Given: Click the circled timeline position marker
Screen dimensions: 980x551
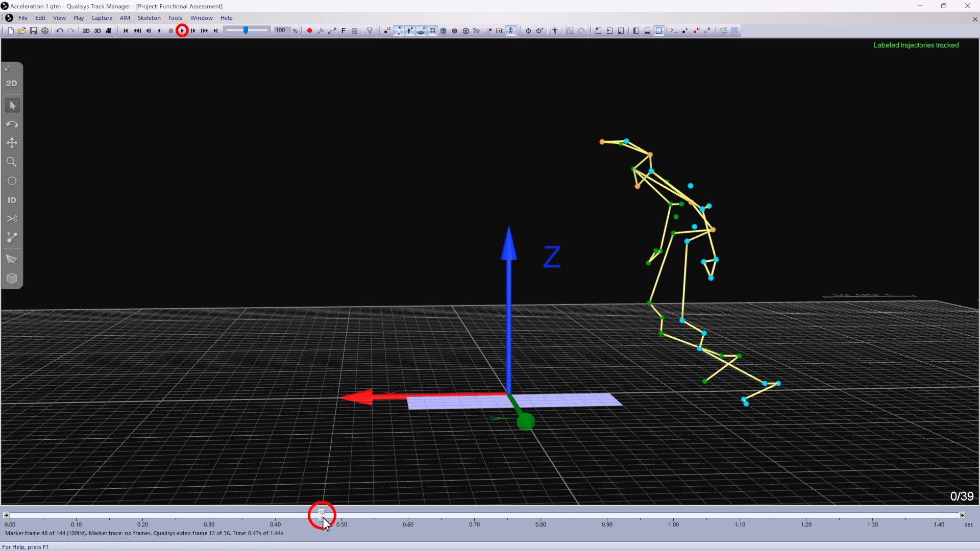Looking at the screenshot, I should click(322, 515).
